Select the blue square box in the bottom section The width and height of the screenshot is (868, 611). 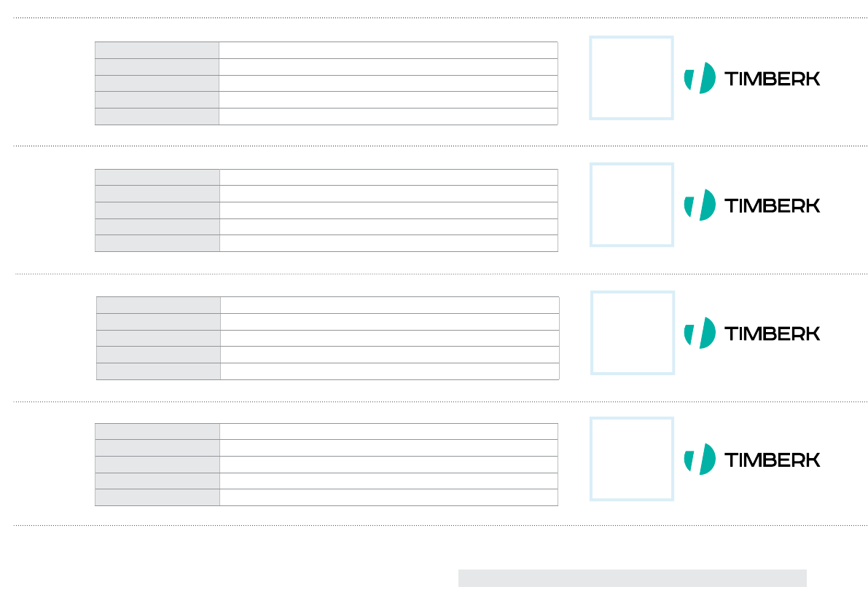[x=631, y=459]
